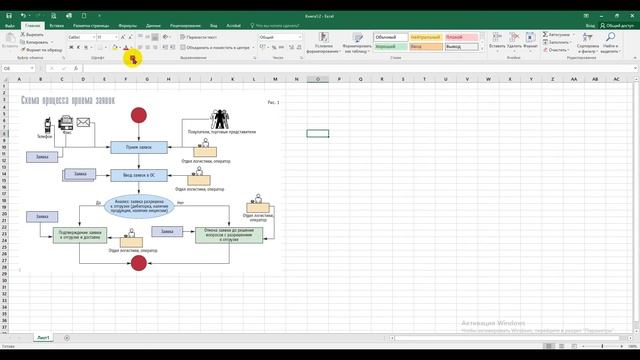Add a new sheet with the plus icon

coord(67,338)
